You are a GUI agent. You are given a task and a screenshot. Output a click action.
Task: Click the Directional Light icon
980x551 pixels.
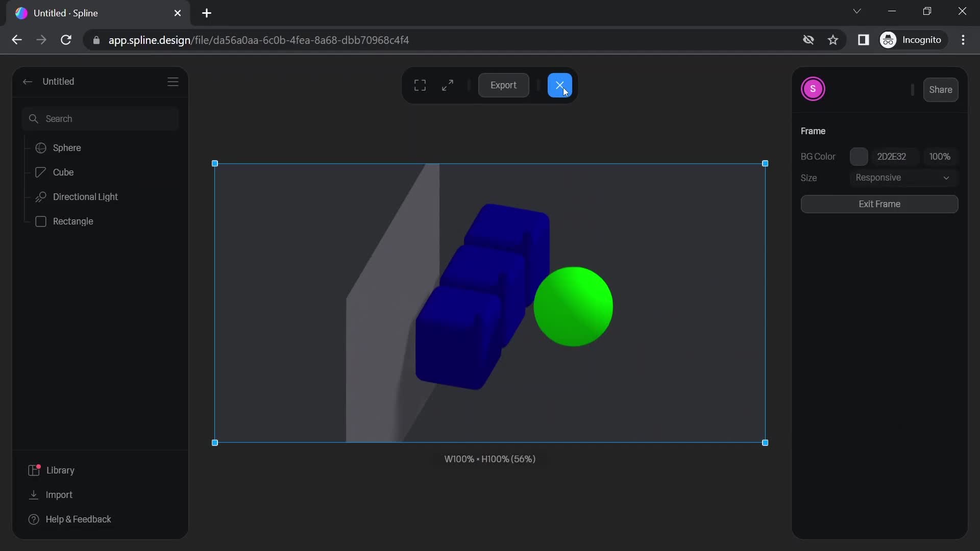coord(40,196)
